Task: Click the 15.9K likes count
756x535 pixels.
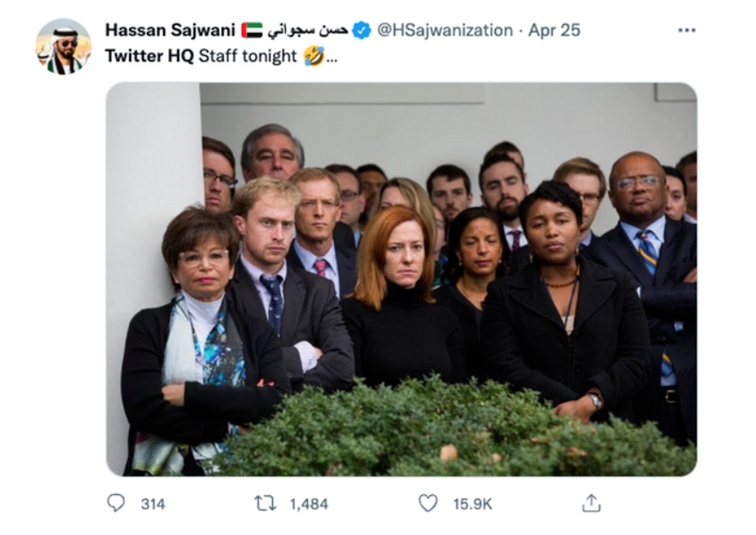Action: click(472, 504)
